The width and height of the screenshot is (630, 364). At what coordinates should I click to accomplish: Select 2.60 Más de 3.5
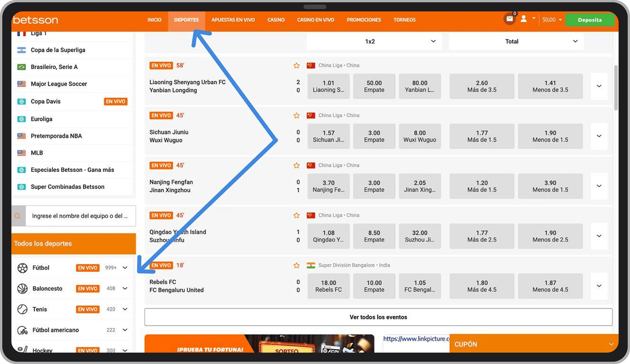pyautogui.click(x=482, y=86)
